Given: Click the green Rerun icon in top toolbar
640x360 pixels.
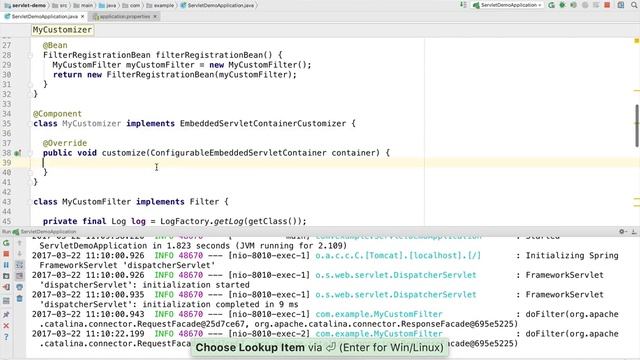Looking at the screenshot, I should point(551,5).
